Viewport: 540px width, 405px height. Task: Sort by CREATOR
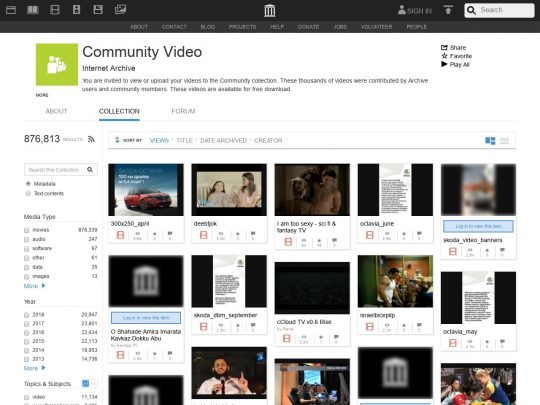tap(268, 141)
